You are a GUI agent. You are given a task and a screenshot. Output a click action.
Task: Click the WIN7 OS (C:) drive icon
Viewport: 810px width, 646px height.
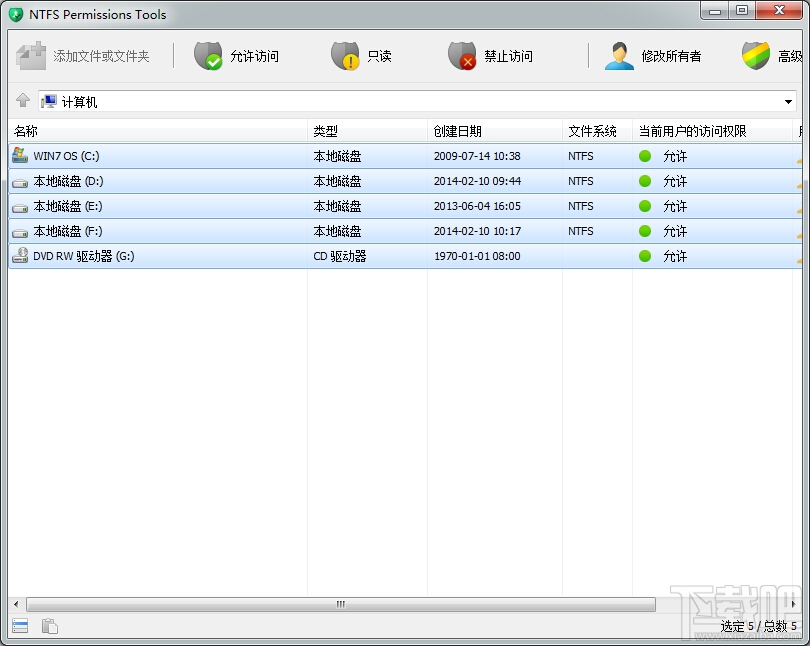(x=20, y=155)
